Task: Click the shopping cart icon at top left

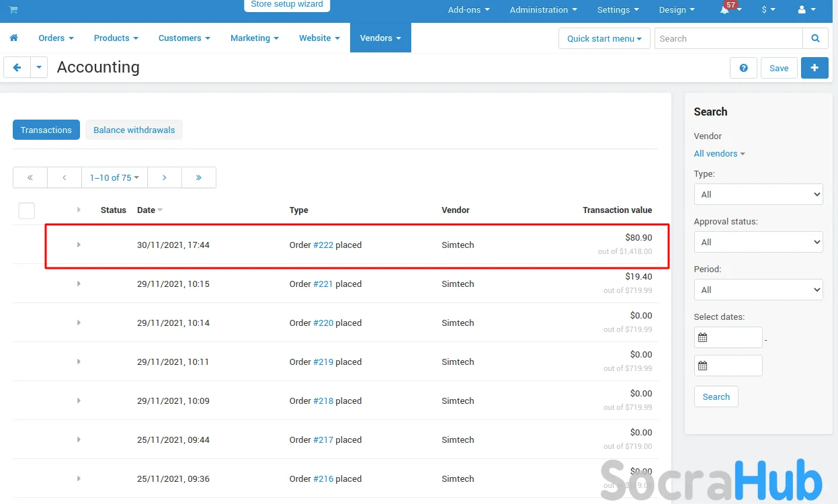Action: pos(13,10)
